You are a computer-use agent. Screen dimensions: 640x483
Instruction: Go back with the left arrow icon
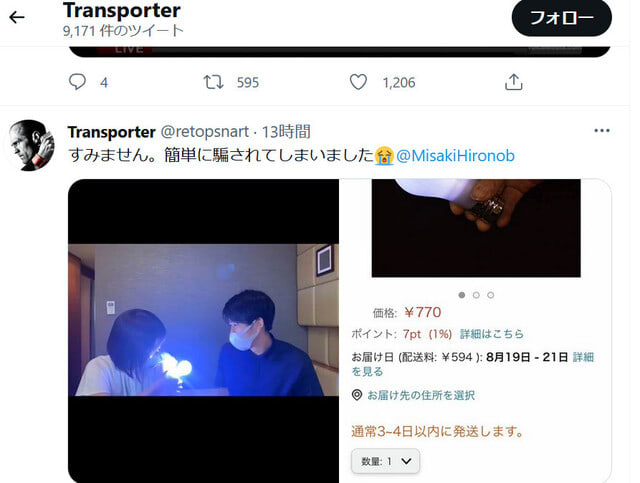click(17, 17)
